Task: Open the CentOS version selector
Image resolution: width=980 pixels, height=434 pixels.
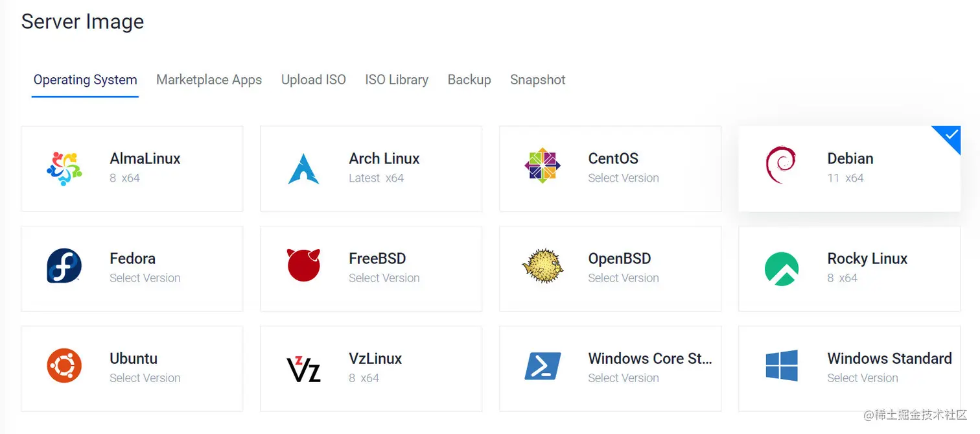Action: 624,178
